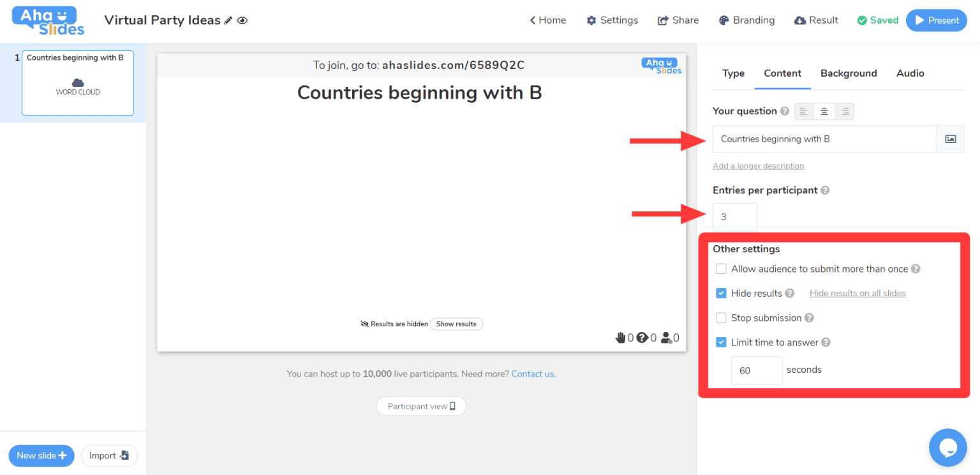Screen dimensions: 980x475
Task: Start presenting with the Present button
Action: coord(936,20)
